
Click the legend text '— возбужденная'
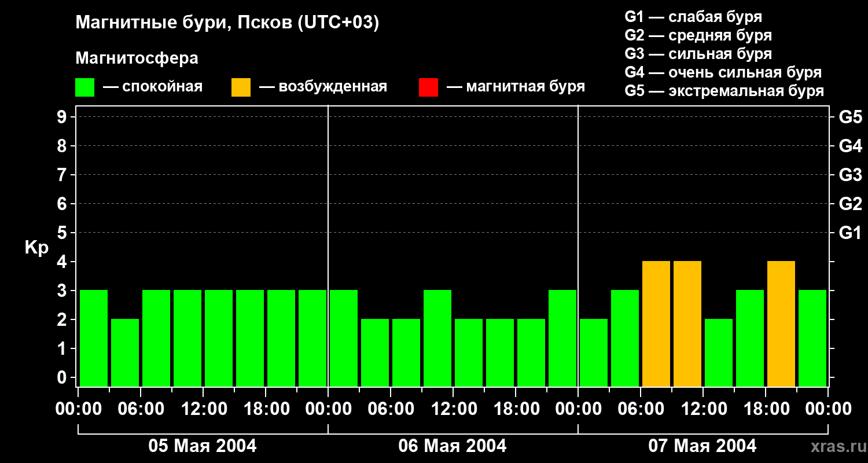(323, 87)
